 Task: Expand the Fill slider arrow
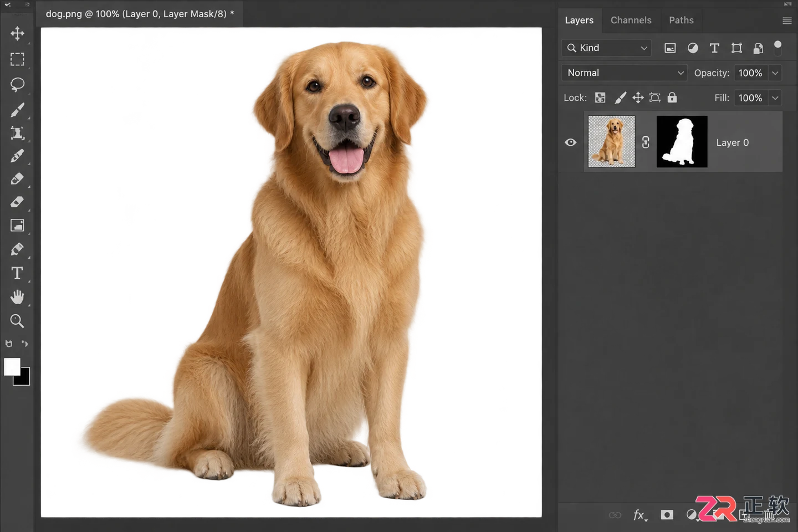pos(775,98)
